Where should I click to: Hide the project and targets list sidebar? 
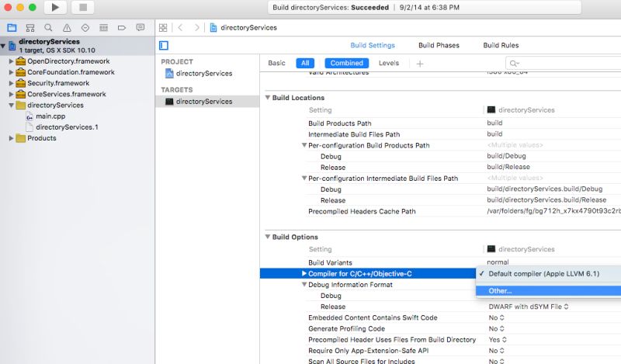click(x=164, y=46)
